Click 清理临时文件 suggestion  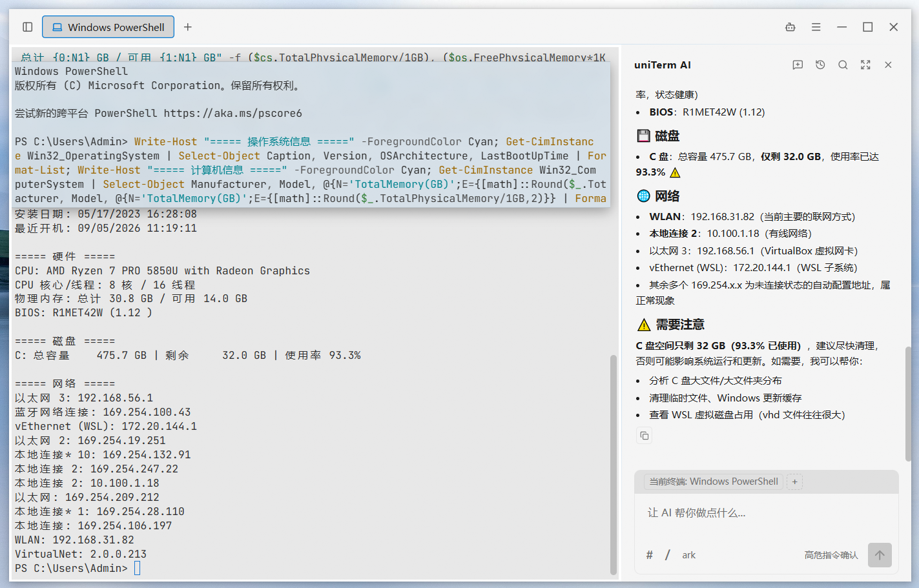pos(725,398)
